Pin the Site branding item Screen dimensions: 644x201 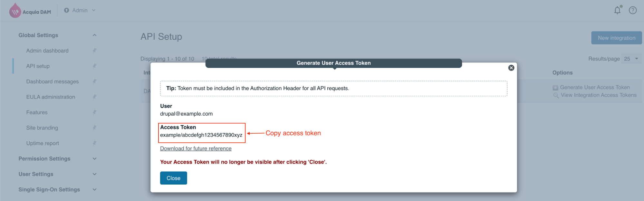[94, 128]
